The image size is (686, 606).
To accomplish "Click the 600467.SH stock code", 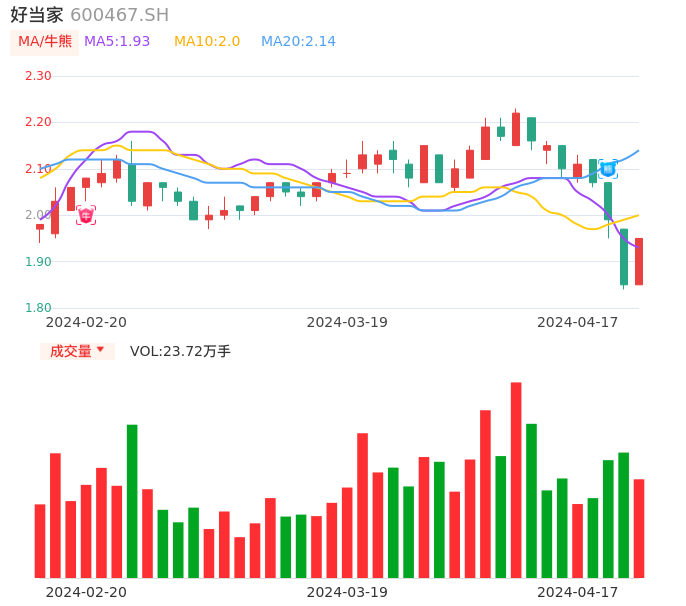I will pos(119,15).
